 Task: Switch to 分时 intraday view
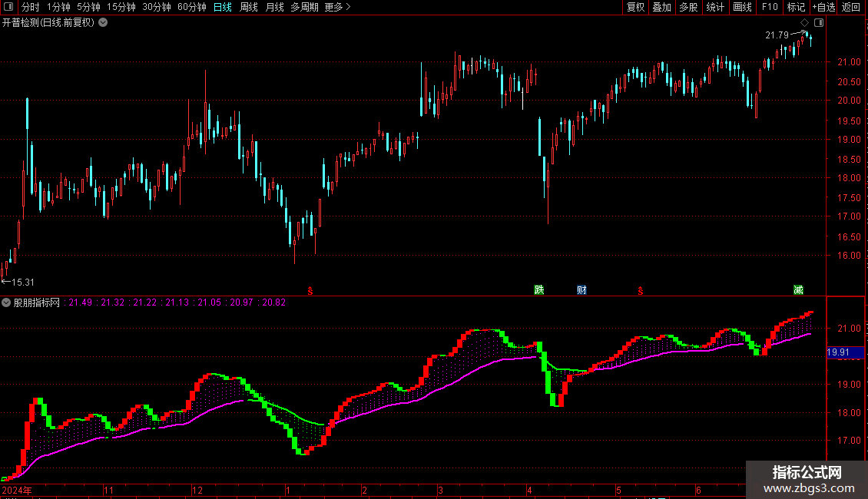click(x=31, y=7)
